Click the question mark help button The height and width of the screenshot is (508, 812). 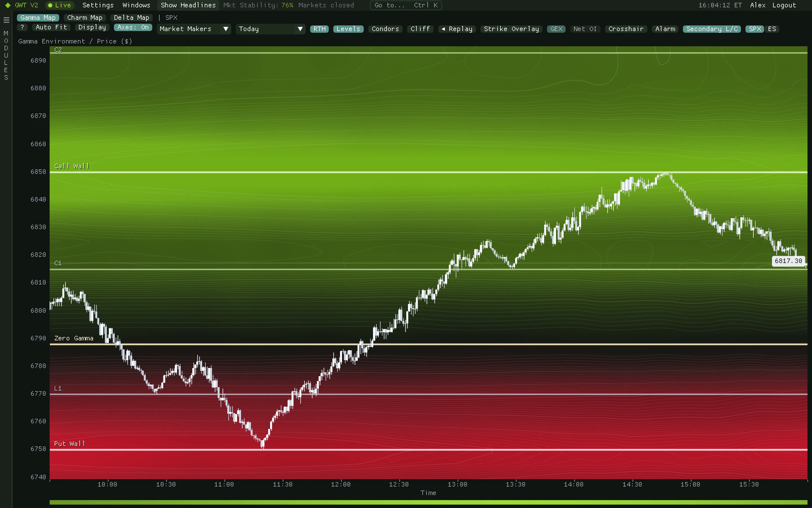[x=22, y=28]
